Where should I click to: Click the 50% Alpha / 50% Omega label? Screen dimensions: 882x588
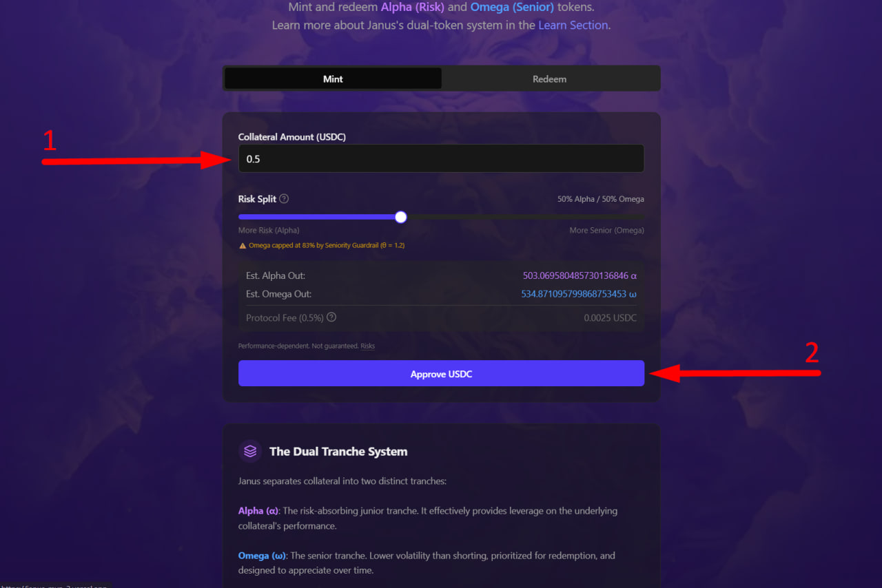[600, 199]
